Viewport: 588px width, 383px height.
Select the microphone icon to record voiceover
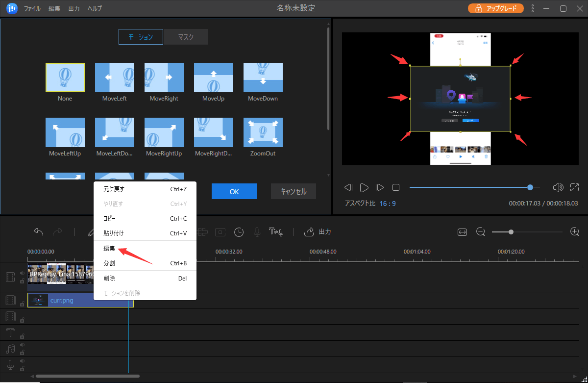pos(257,231)
